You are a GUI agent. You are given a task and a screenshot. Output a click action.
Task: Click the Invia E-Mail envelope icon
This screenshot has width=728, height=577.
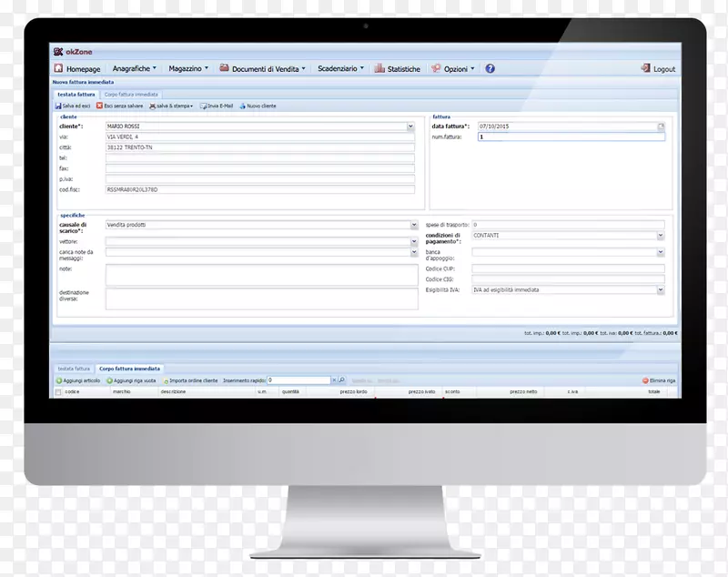203,106
